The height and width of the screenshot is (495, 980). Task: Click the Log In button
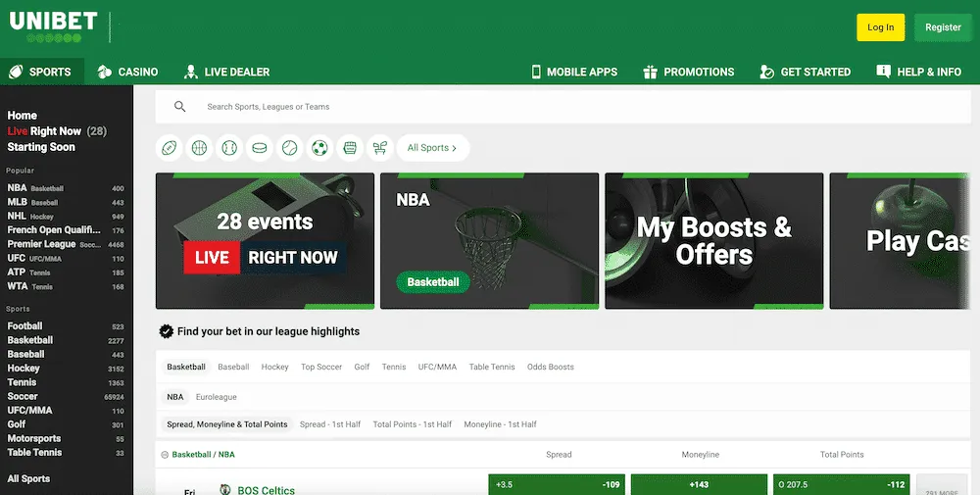(x=881, y=27)
